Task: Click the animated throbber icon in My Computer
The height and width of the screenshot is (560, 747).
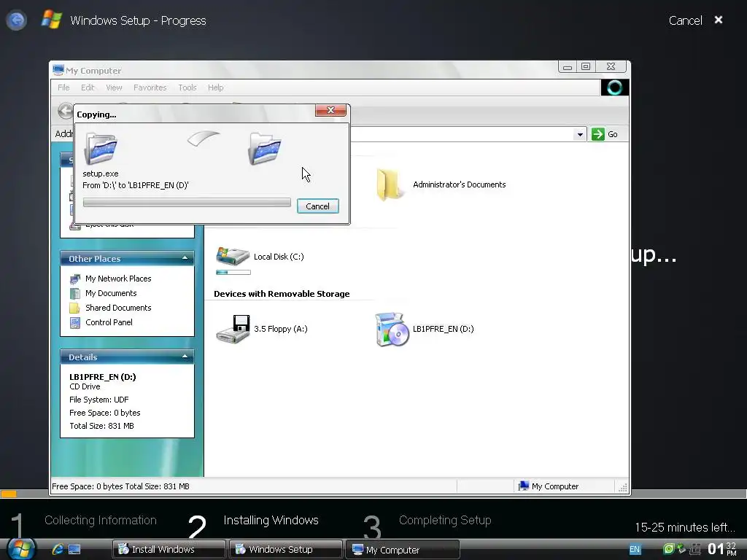Action: click(x=614, y=87)
